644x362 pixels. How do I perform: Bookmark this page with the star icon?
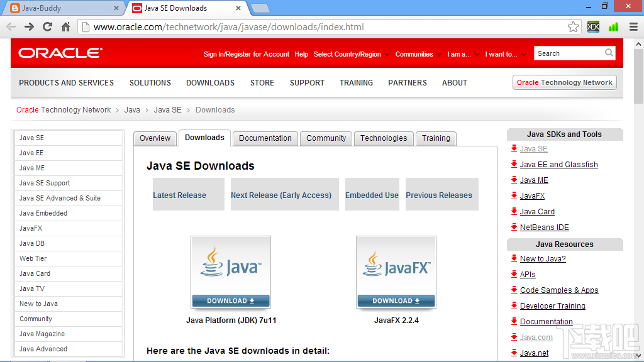pos(573,26)
